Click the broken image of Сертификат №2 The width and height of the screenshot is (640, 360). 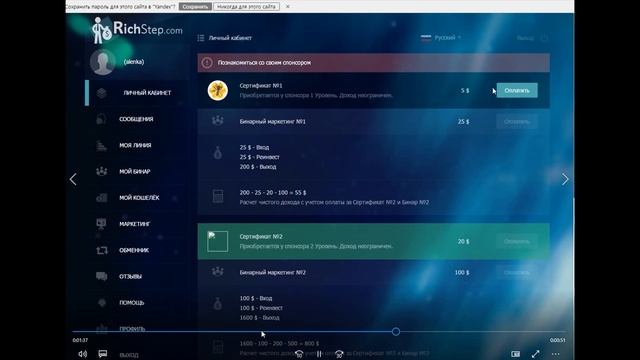tap(218, 241)
